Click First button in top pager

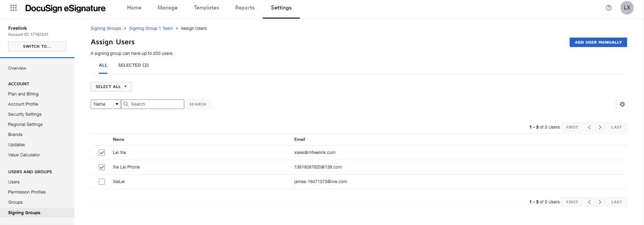point(572,127)
